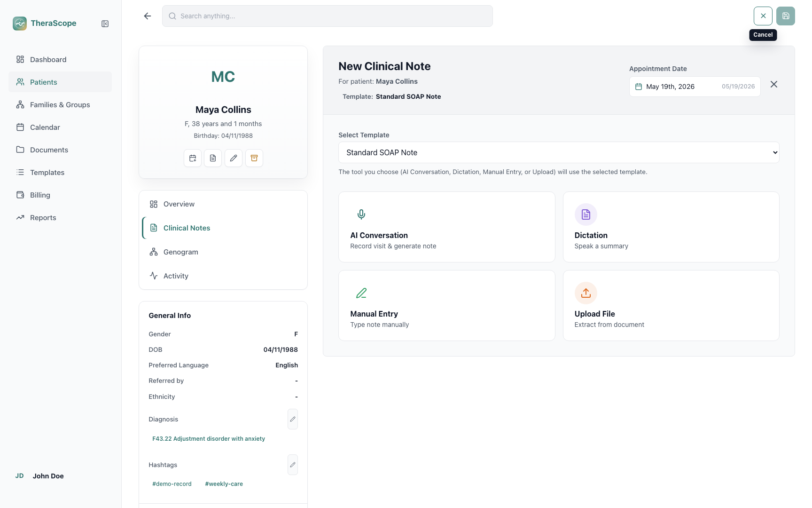Viewport: 812px width, 508px height.
Task: Click the Search anything field
Action: click(x=328, y=16)
